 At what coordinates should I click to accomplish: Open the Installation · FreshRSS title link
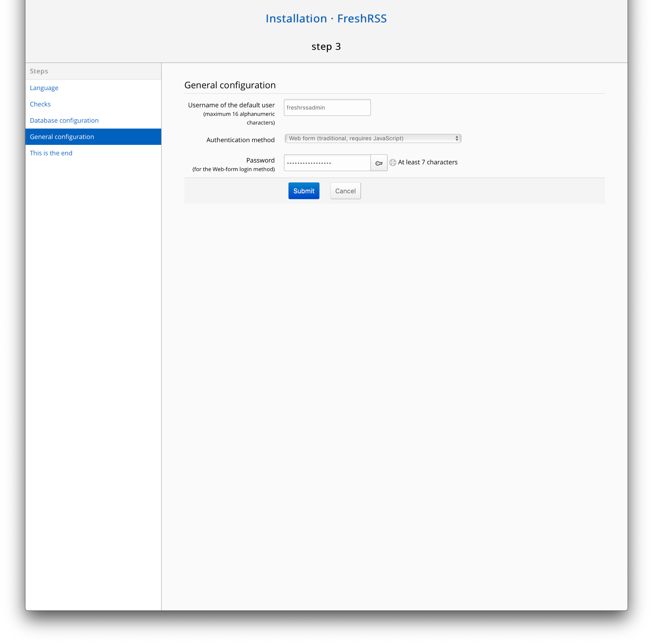click(x=326, y=18)
